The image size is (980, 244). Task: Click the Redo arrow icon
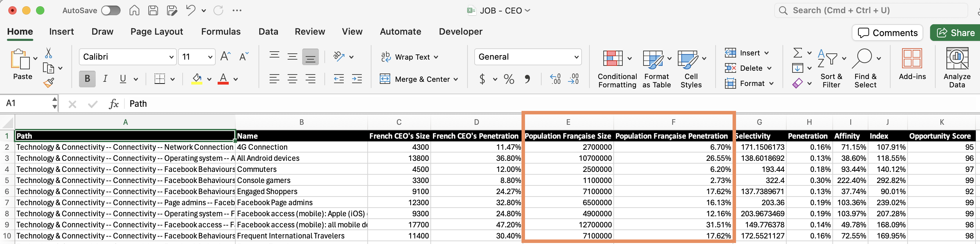(218, 10)
